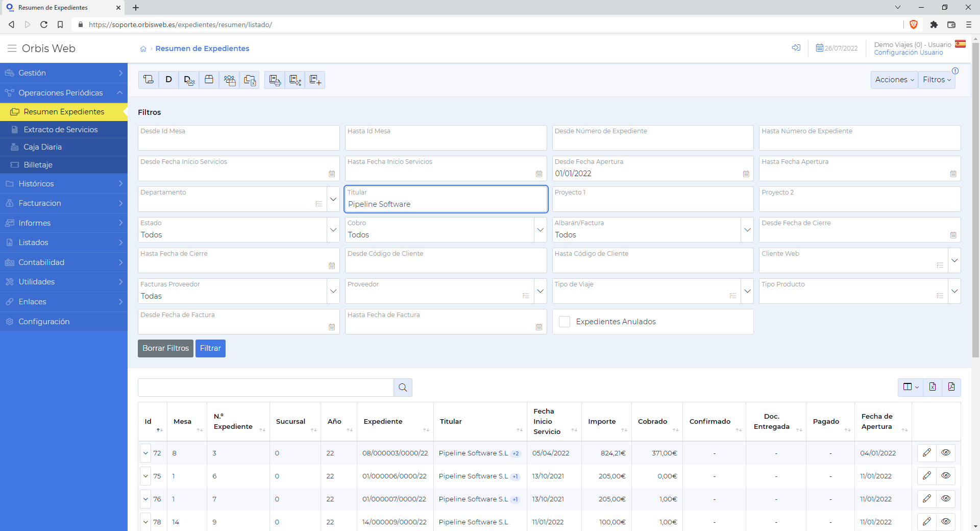Click the book with plus toolbar icon
Screen dimensions: 980x531
(315, 80)
